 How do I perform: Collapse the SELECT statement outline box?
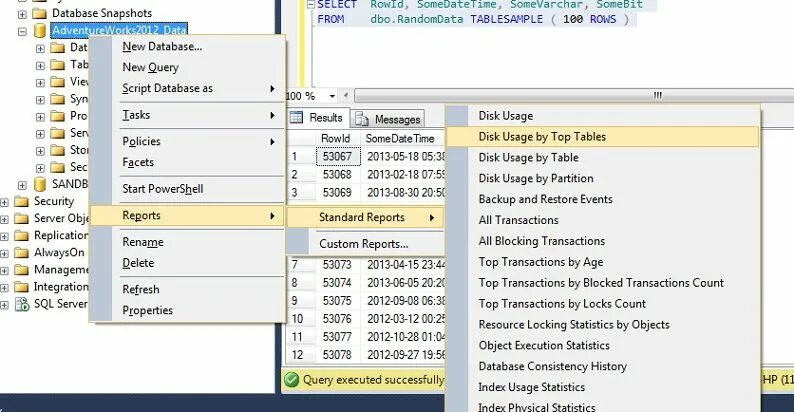(x=311, y=5)
